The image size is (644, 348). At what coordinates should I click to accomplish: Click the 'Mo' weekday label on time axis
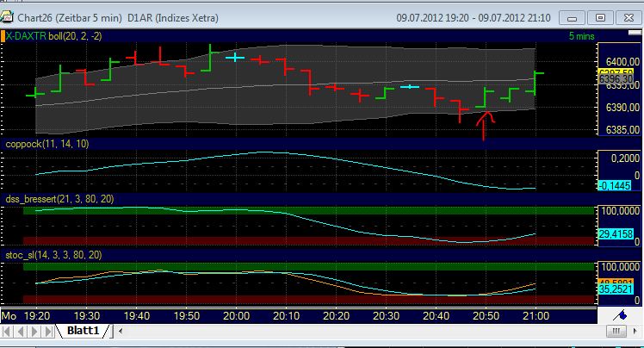9,316
